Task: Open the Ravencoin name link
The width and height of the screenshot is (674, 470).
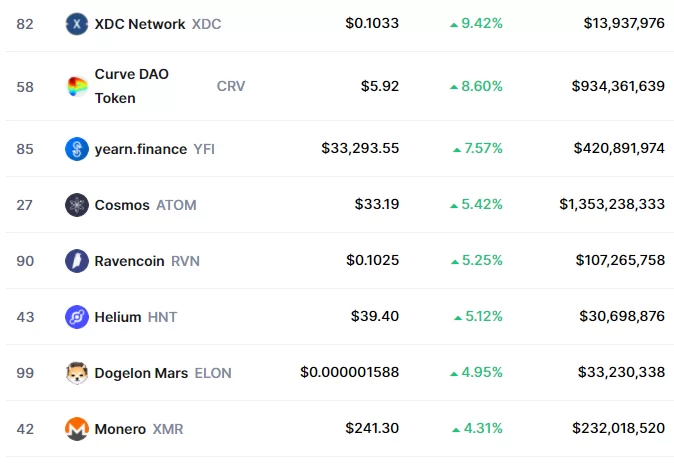Action: (129, 261)
